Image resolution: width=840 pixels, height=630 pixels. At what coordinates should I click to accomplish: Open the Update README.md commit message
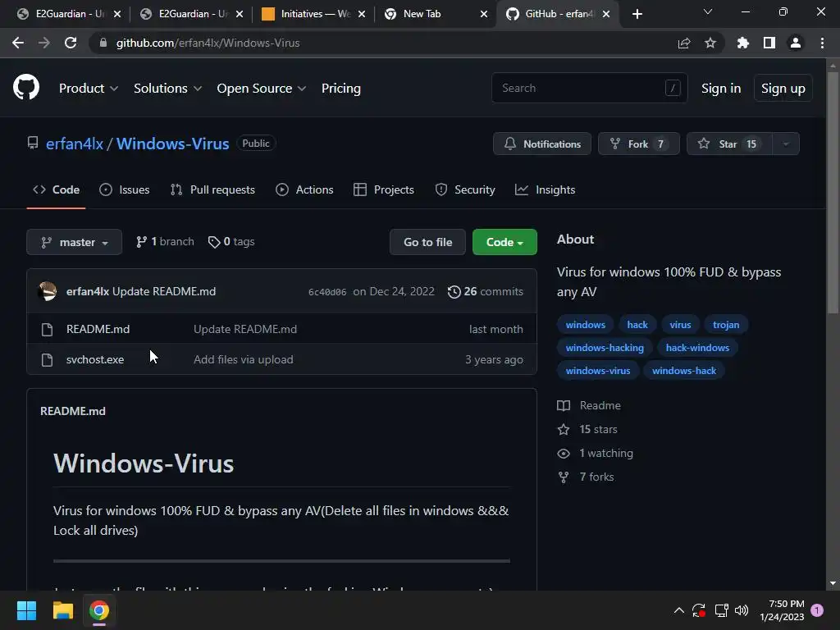point(164,291)
